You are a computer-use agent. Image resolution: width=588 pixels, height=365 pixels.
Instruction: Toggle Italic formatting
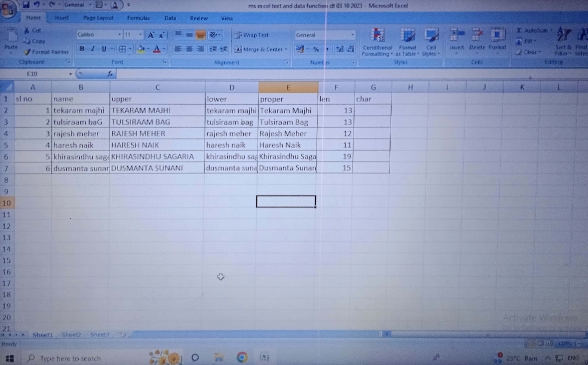[x=93, y=49]
